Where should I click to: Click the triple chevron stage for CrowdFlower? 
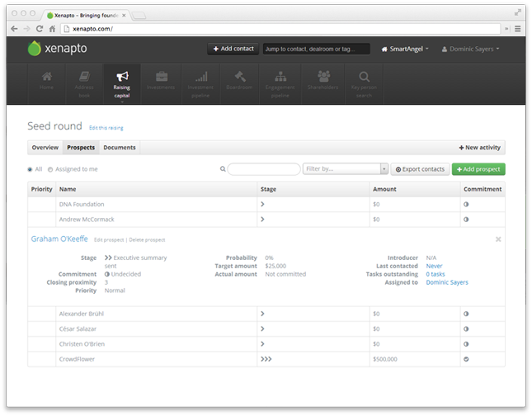pos(266,359)
